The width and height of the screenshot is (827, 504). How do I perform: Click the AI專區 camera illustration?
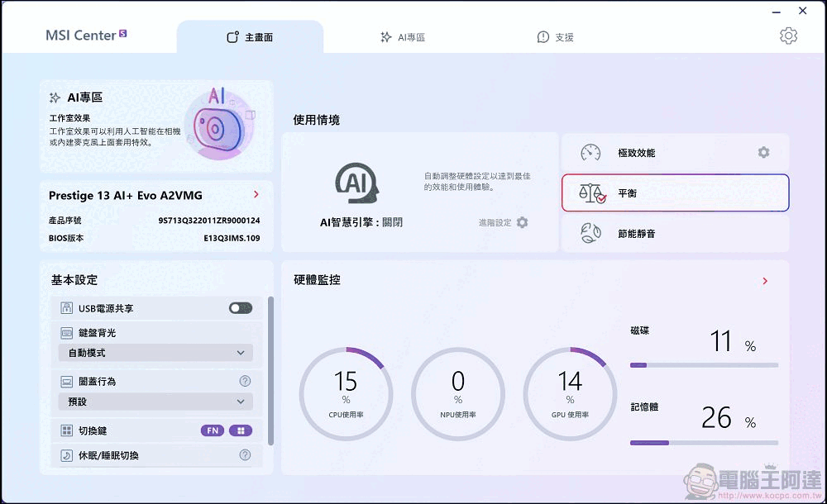point(218,125)
